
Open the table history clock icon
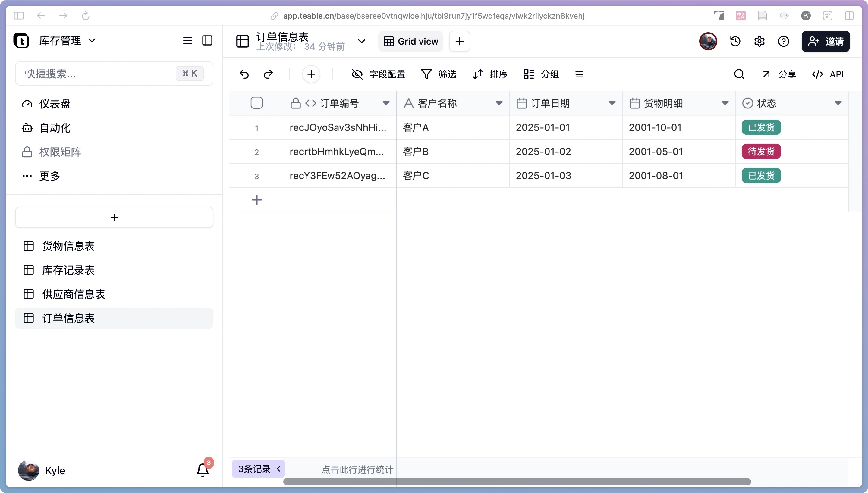click(x=735, y=41)
